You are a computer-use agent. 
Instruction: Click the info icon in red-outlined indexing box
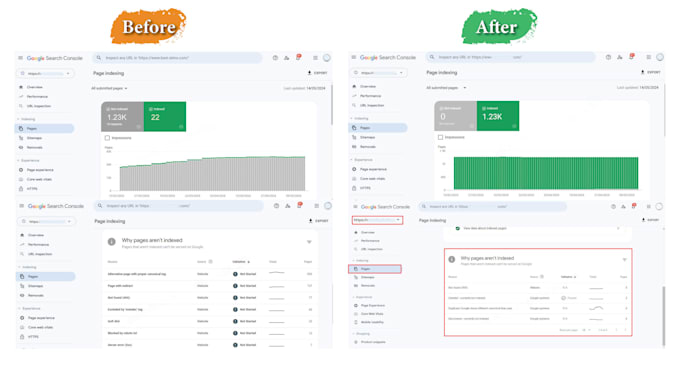click(x=451, y=259)
